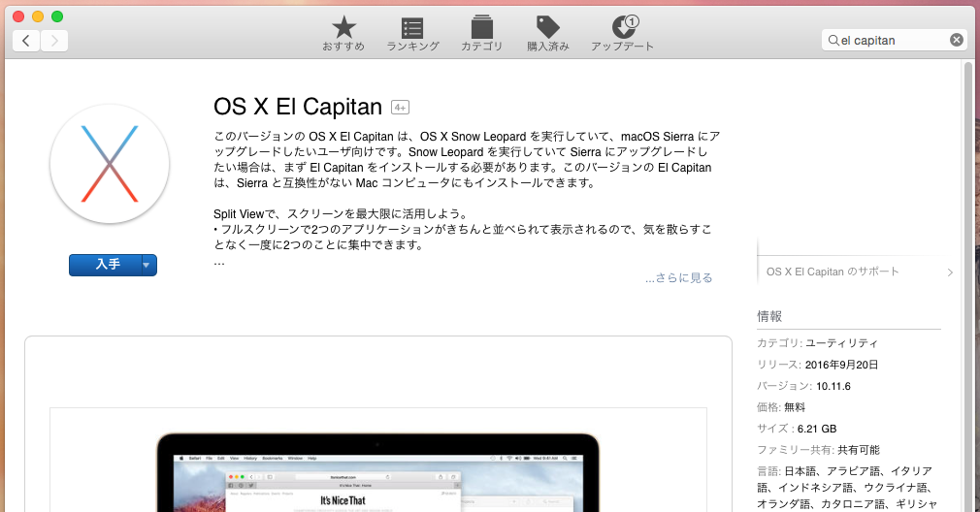Open the おすすめ featured star tab
Viewport: 980px width, 512px height.
(343, 34)
